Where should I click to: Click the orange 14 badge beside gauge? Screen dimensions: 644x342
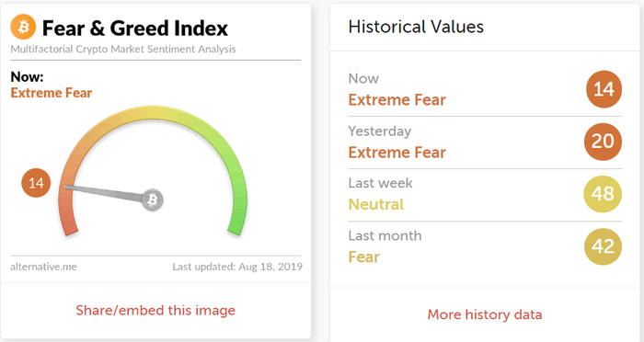[36, 183]
